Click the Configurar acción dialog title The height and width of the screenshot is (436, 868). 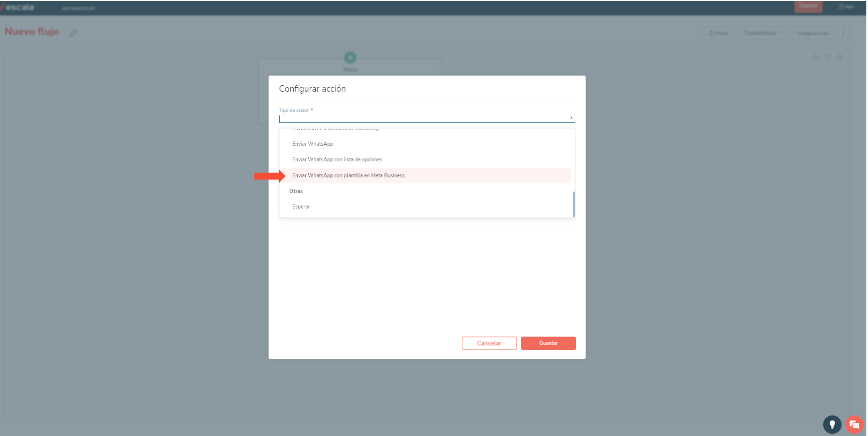pos(312,89)
